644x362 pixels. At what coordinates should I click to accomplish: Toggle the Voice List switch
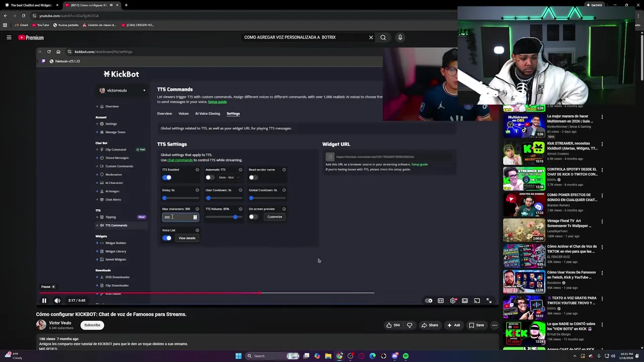tap(167, 238)
